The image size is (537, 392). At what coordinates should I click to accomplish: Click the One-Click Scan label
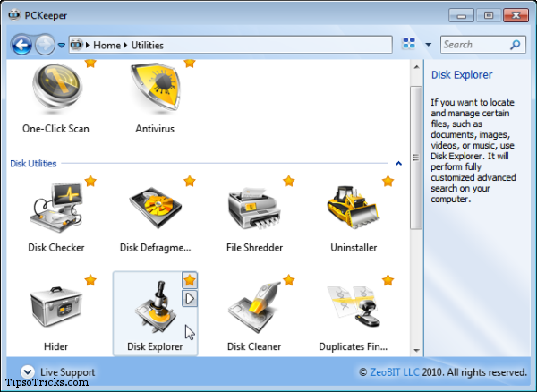[55, 129]
